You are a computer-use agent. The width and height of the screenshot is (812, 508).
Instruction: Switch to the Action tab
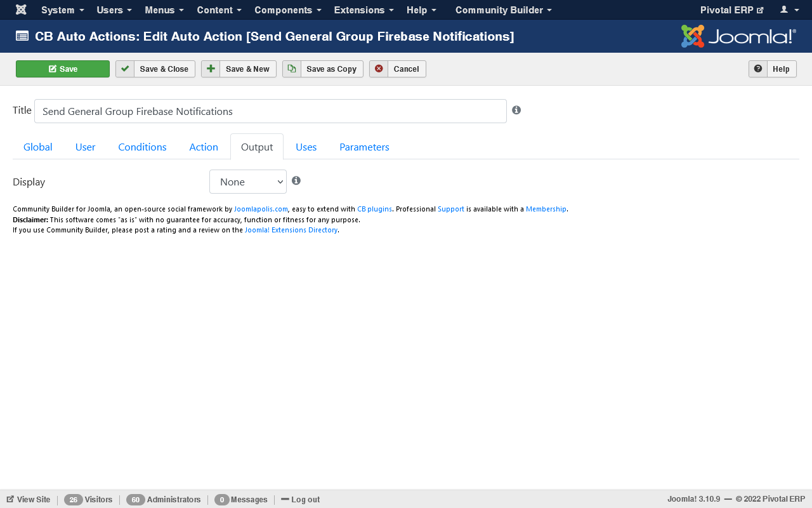coord(204,147)
